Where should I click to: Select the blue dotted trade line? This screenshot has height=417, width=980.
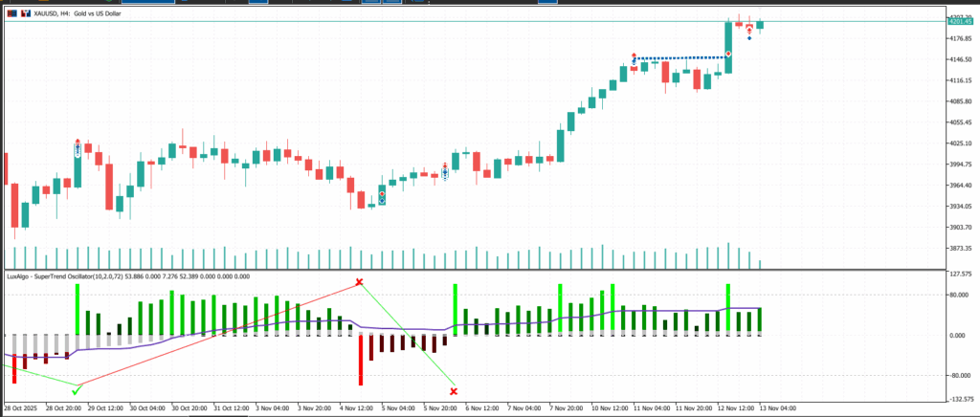681,57
